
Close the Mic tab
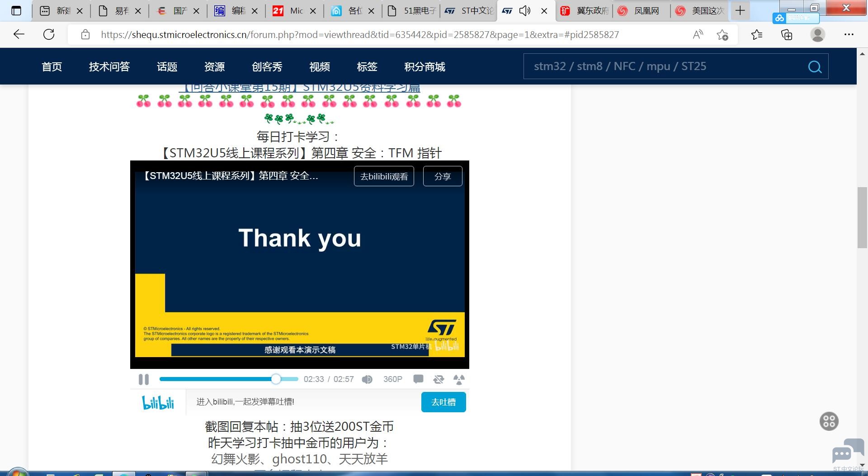[313, 11]
